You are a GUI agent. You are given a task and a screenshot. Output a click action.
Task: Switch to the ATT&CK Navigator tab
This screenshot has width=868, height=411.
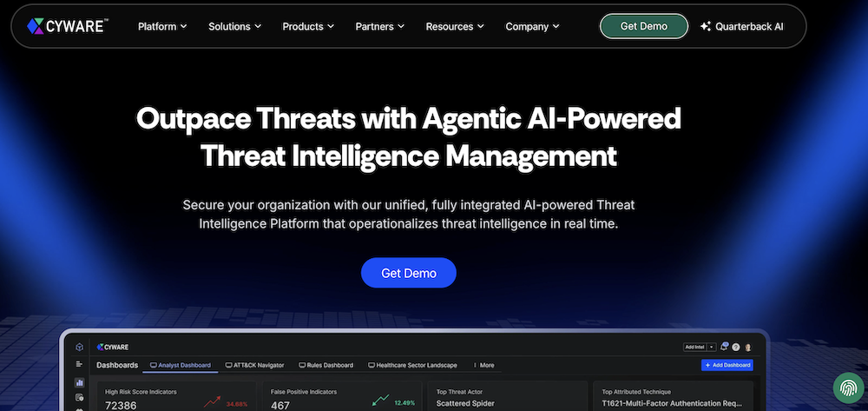coord(256,365)
